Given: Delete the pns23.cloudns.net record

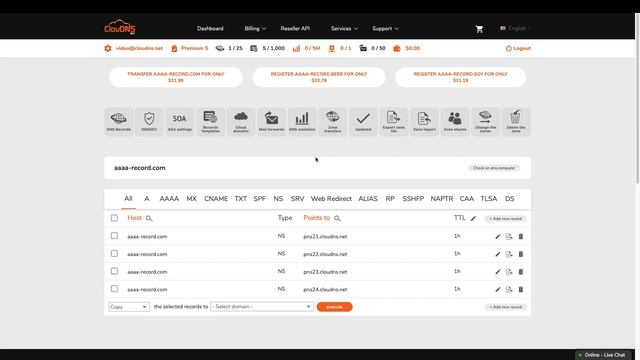Looking at the screenshot, I should pyautogui.click(x=521, y=271).
